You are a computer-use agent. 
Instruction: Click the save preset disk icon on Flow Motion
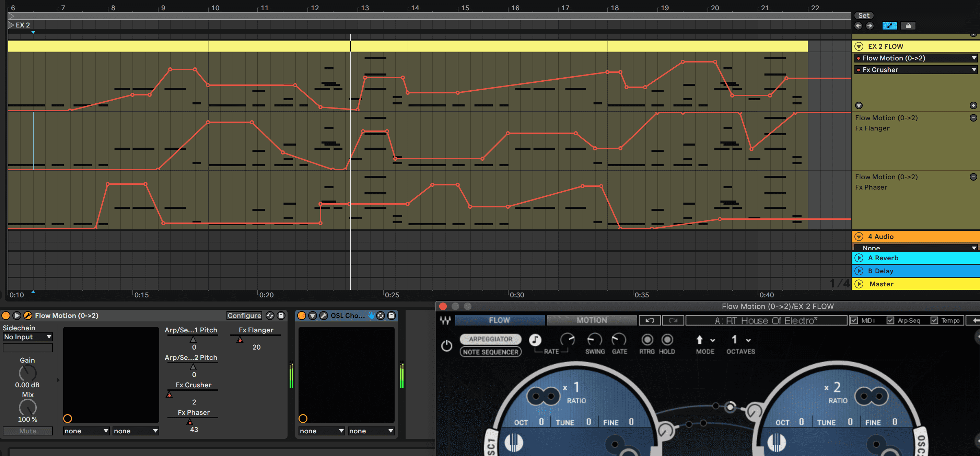click(x=281, y=316)
